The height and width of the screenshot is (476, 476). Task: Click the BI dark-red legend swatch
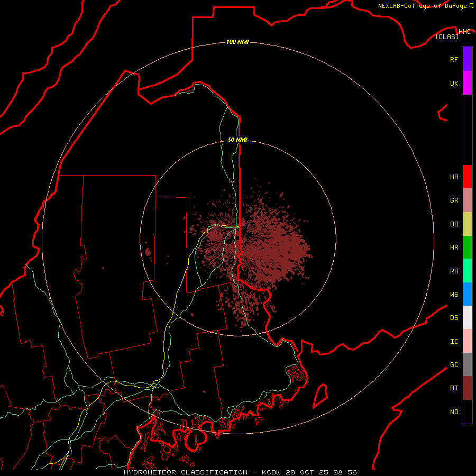[x=467, y=388]
